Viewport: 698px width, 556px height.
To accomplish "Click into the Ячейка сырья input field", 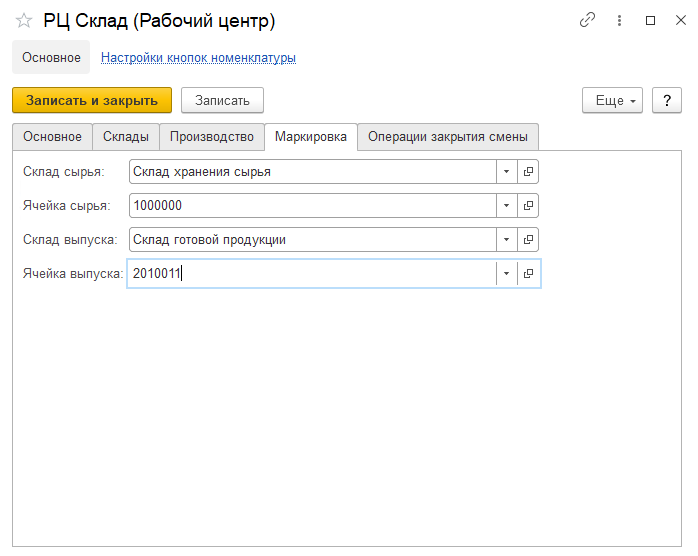I will [x=312, y=205].
